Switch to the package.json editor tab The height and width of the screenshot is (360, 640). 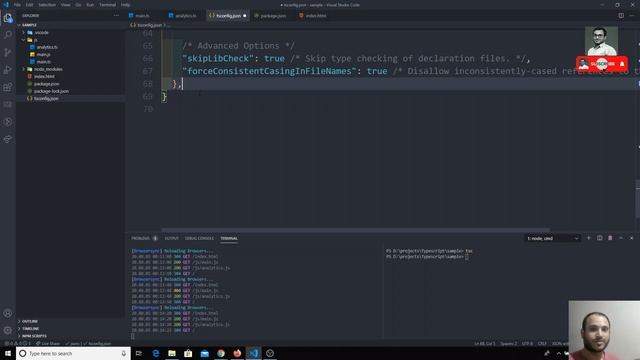pos(273,16)
